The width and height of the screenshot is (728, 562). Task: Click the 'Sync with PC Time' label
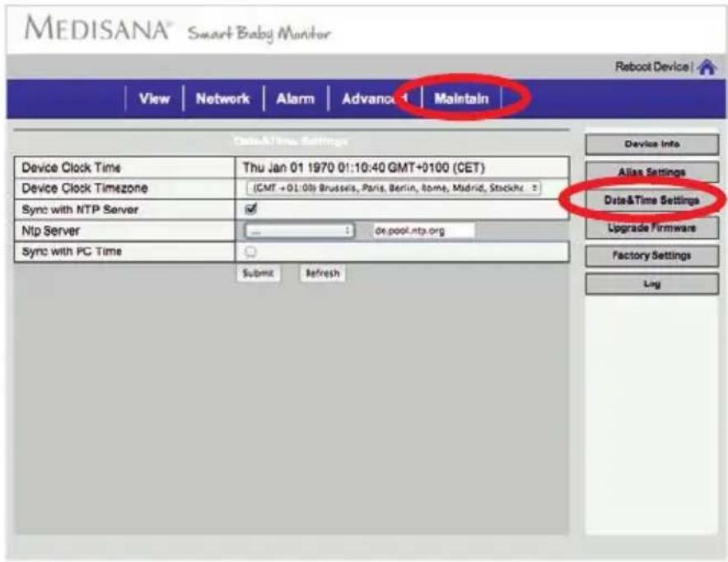tap(72, 251)
